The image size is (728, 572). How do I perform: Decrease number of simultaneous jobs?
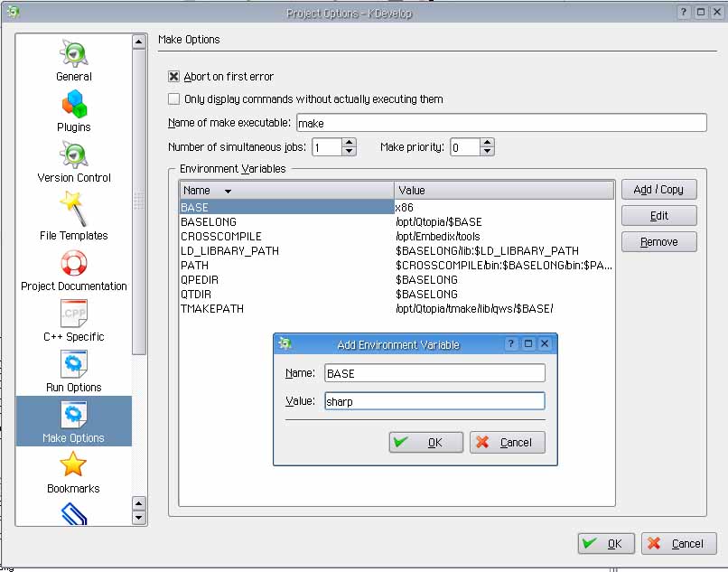tap(350, 152)
